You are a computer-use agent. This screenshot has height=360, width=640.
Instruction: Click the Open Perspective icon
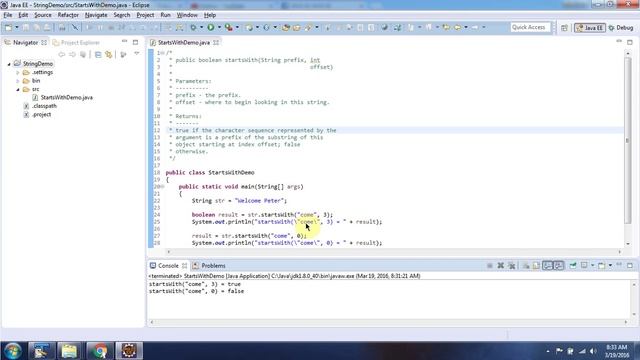pyautogui.click(x=564, y=28)
